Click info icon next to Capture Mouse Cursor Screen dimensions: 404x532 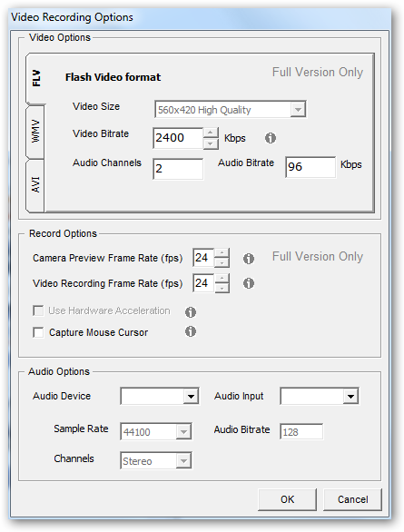[x=191, y=331]
